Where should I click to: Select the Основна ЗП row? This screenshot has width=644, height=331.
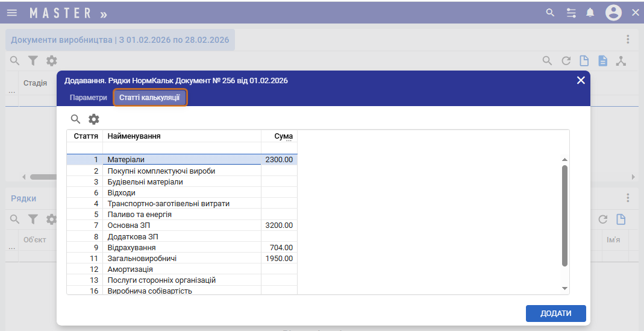pos(181,225)
